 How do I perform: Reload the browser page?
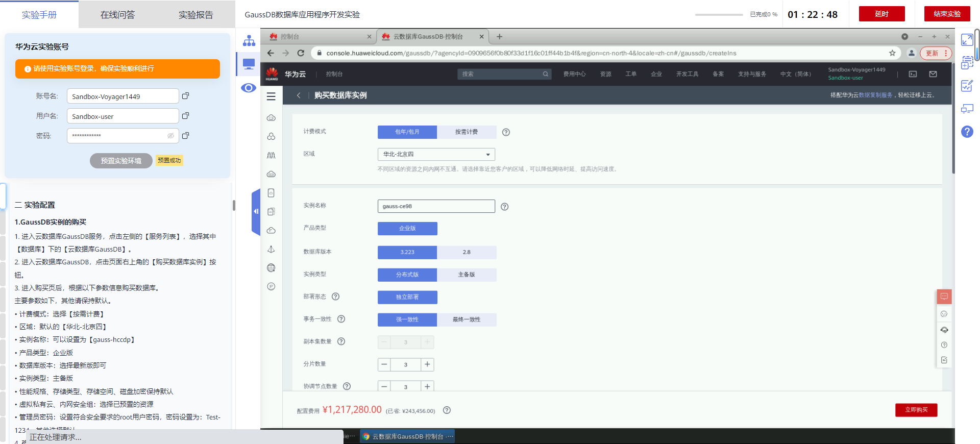tap(301, 53)
